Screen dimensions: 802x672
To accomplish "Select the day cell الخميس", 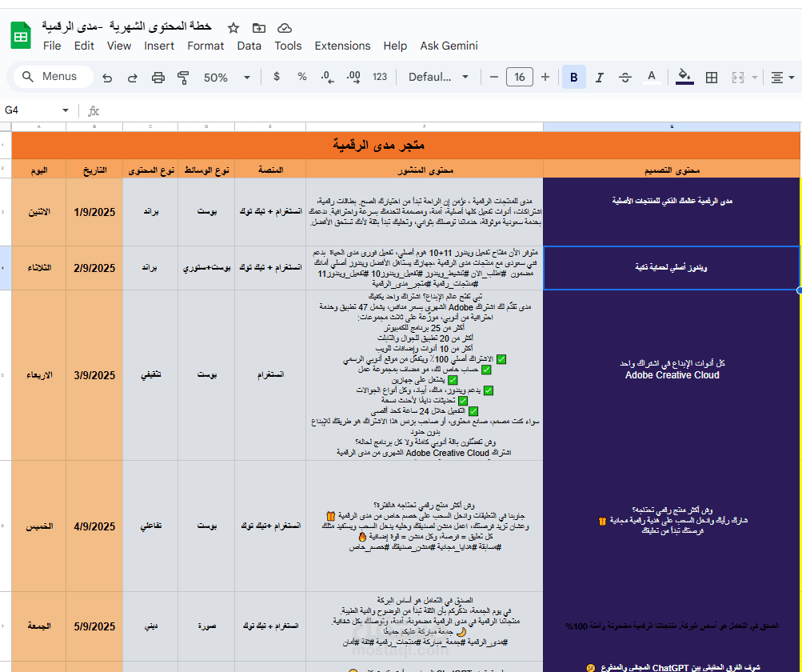I will (x=39, y=526).
